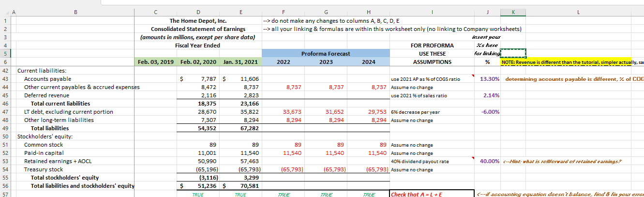Click the 70,581 total value
Image resolution: width=644 pixels, height=197 pixels.
(250, 185)
